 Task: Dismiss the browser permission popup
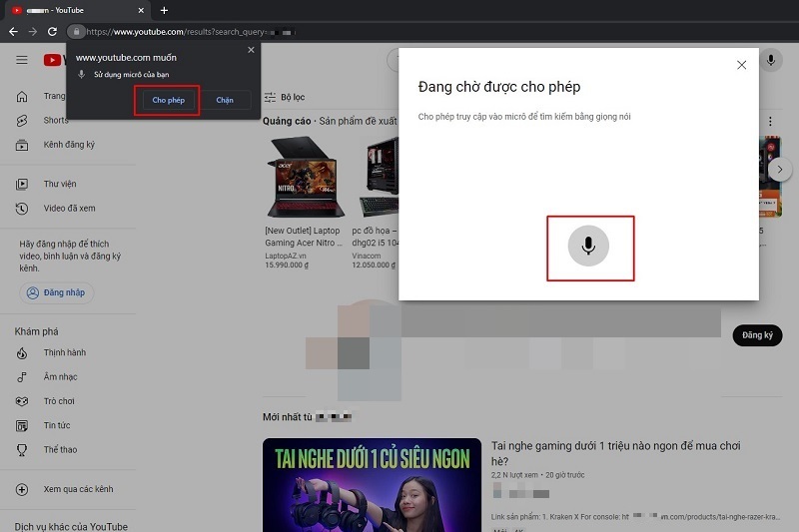pyautogui.click(x=251, y=50)
